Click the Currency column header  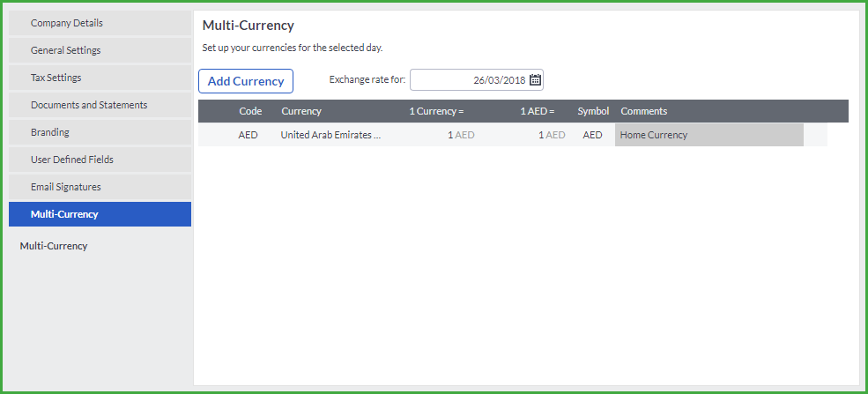click(x=301, y=111)
